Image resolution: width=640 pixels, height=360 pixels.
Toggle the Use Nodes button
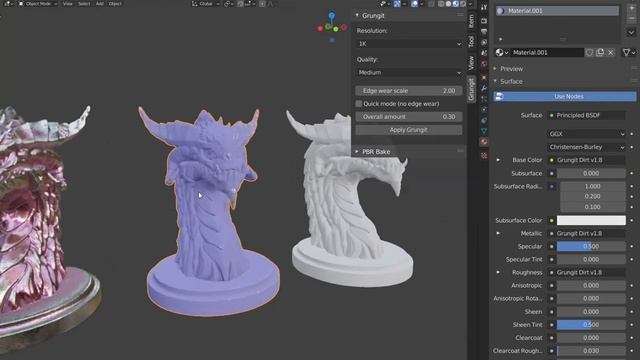point(564,97)
